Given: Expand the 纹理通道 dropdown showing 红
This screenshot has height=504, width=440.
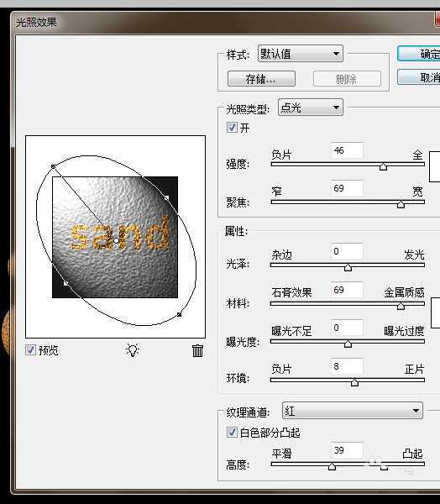Looking at the screenshot, I should click(x=353, y=411).
